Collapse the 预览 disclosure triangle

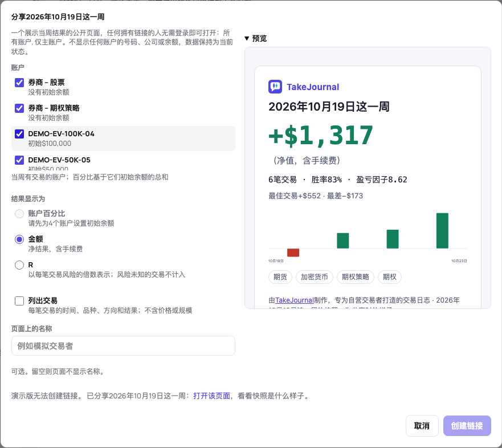(x=247, y=38)
